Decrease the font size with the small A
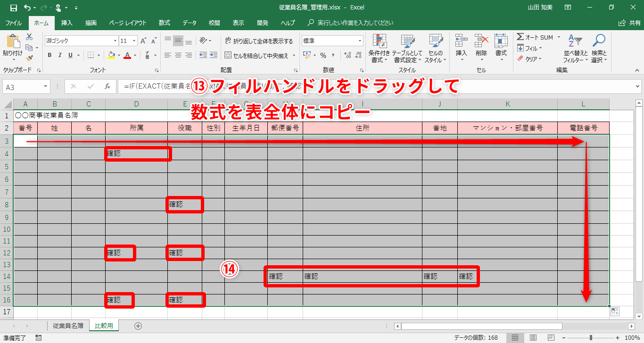The width and height of the screenshot is (644, 343). pos(154,41)
